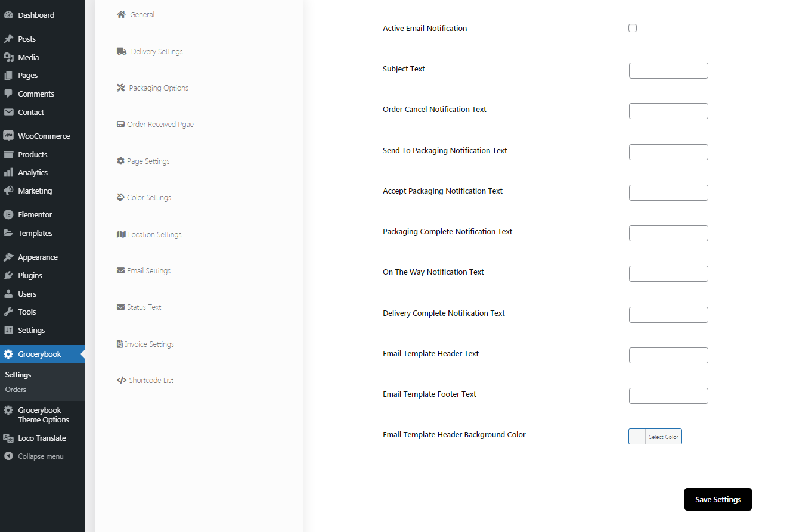This screenshot has height=532, width=787.
Task: Click the header background color swatch
Action: (637, 437)
